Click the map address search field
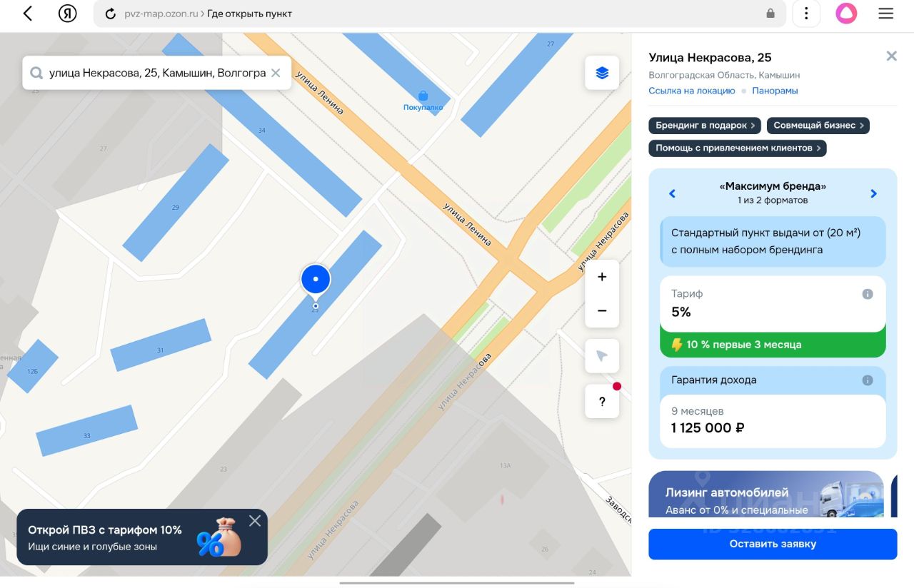This screenshot has width=914, height=588. pos(157,73)
